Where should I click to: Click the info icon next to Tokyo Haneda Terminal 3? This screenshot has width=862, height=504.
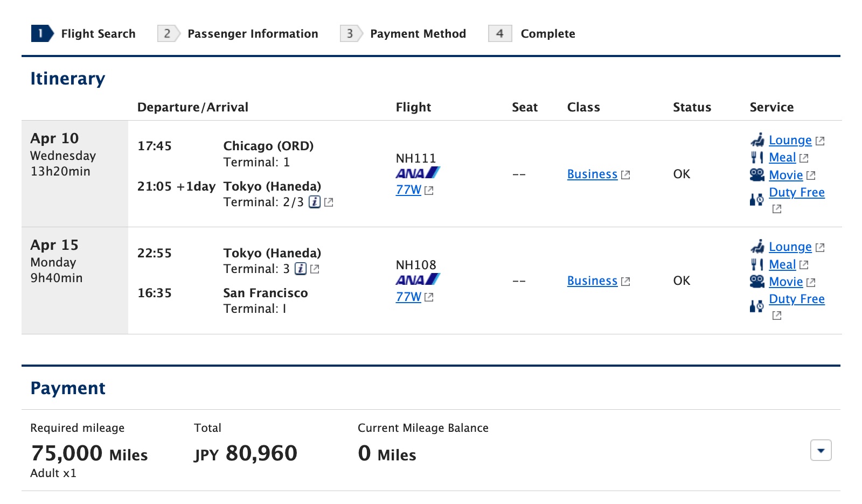point(301,268)
